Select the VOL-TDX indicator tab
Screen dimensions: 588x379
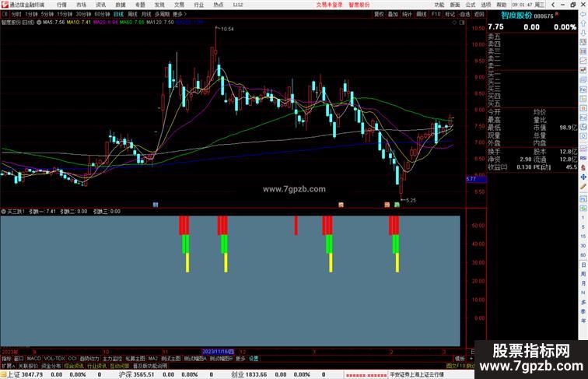[54, 359]
